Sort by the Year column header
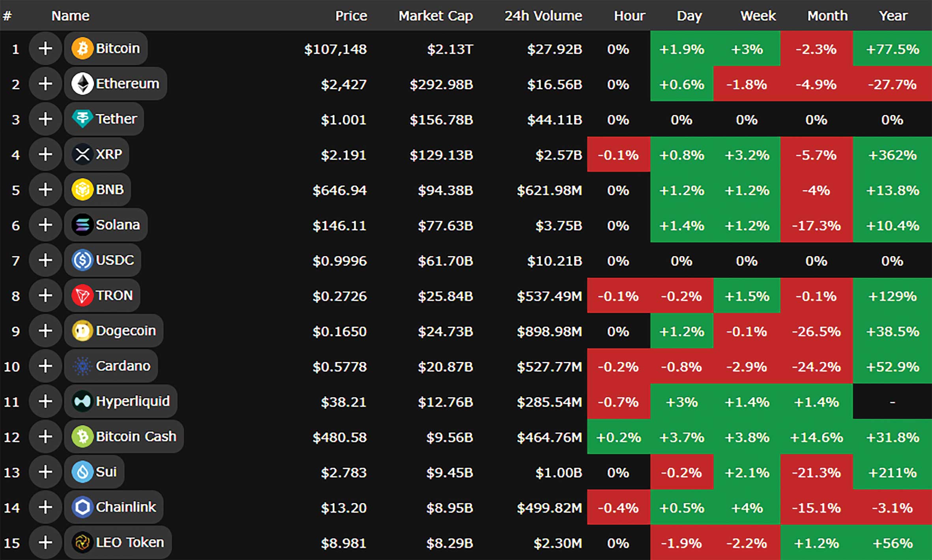The height and width of the screenshot is (560, 932). pos(893,16)
